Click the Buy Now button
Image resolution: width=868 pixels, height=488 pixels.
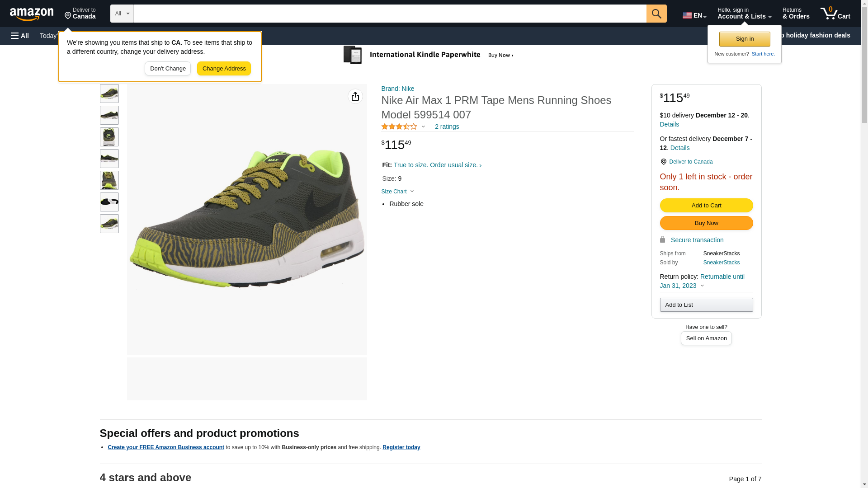click(x=706, y=223)
